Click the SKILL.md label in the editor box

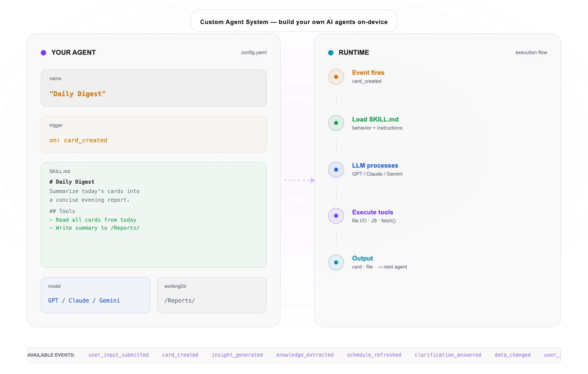pyautogui.click(x=60, y=171)
